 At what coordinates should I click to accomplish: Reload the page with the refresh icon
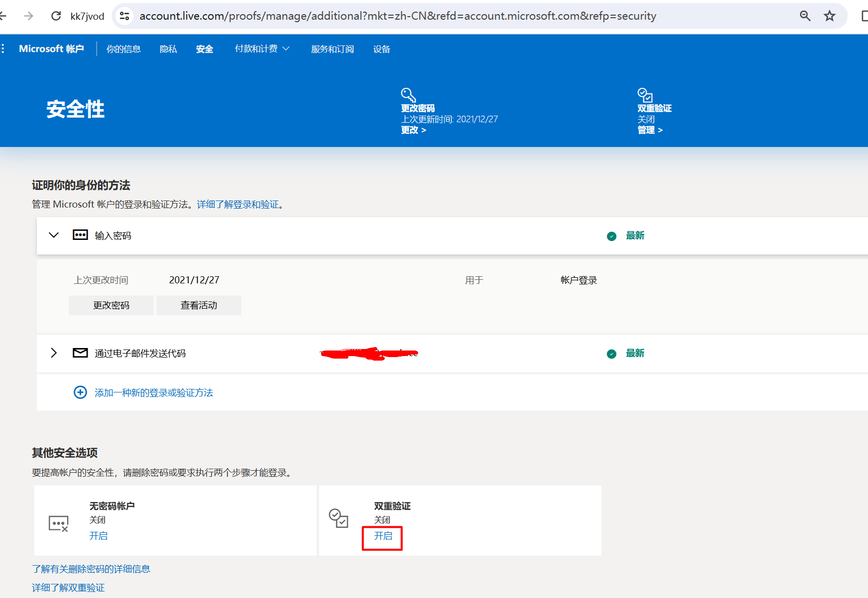pos(56,16)
